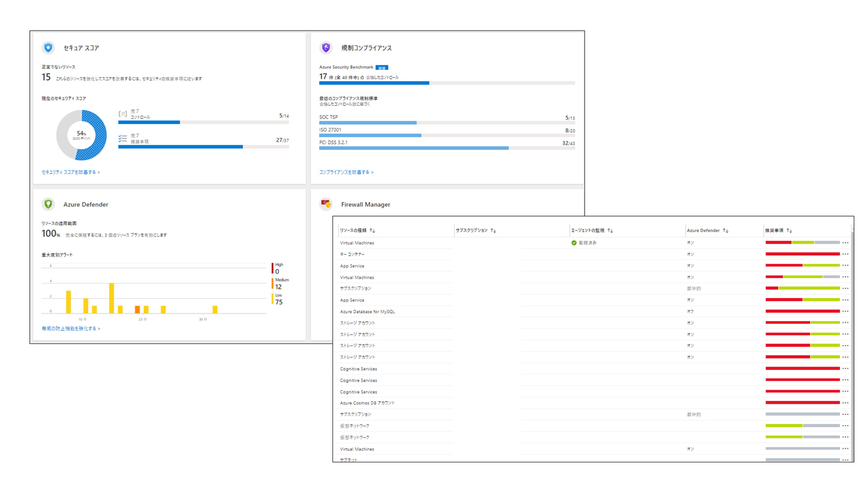Viewport: 868px width, 488px height.
Task: Open the context menu for App Service row
Action: click(x=845, y=266)
